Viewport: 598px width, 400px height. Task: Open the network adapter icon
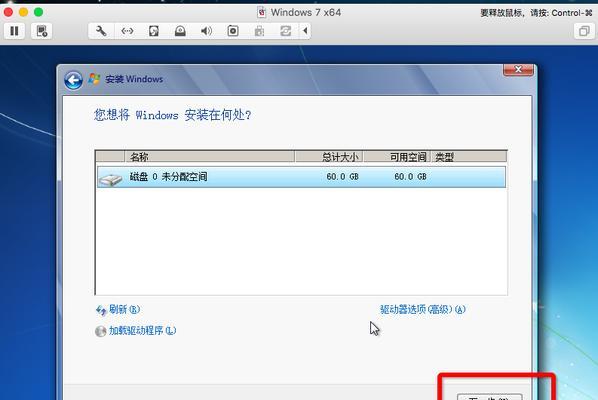tap(127, 31)
